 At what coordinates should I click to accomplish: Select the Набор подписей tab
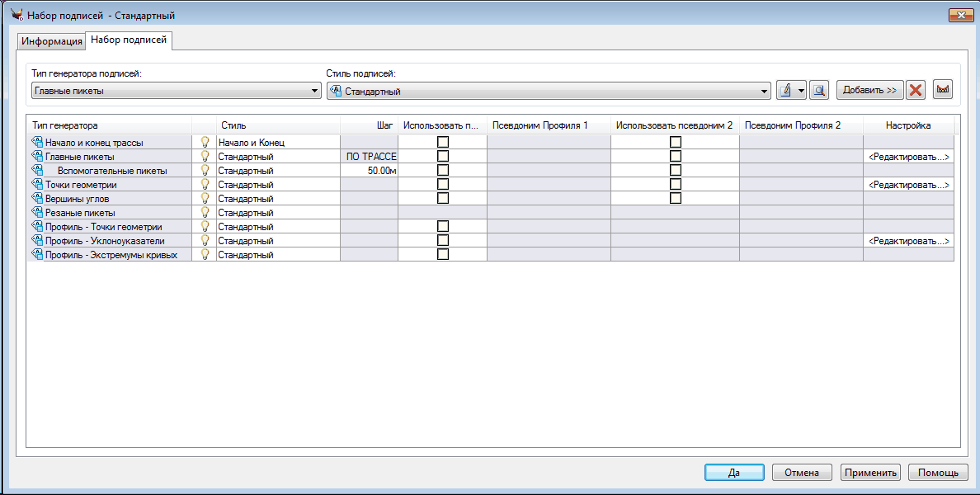click(129, 40)
